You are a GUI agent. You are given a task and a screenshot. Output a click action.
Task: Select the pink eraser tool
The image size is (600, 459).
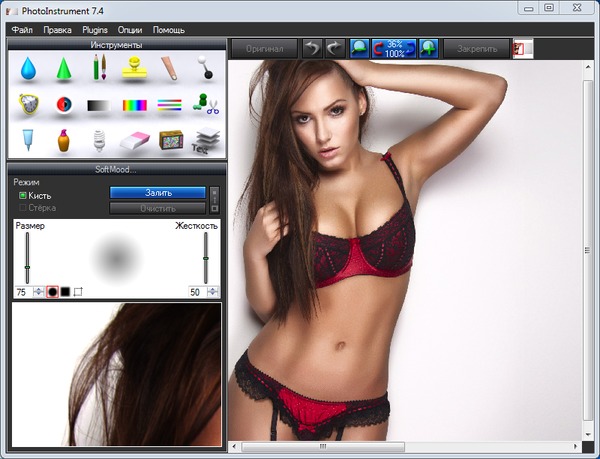(x=135, y=141)
